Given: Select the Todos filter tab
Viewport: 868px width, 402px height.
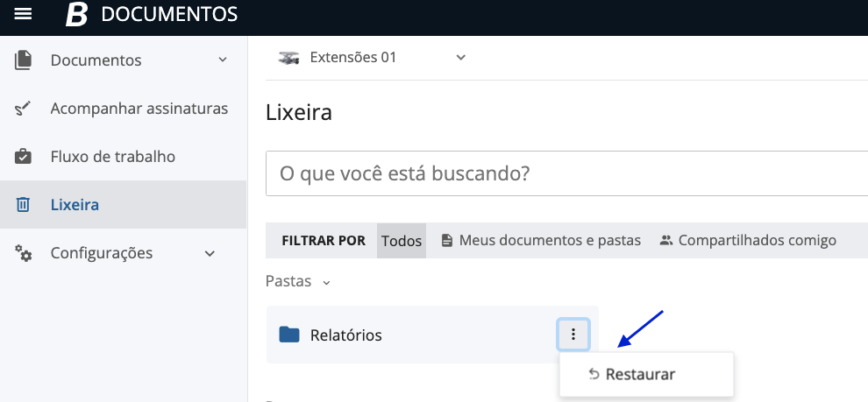Looking at the screenshot, I should pyautogui.click(x=402, y=240).
